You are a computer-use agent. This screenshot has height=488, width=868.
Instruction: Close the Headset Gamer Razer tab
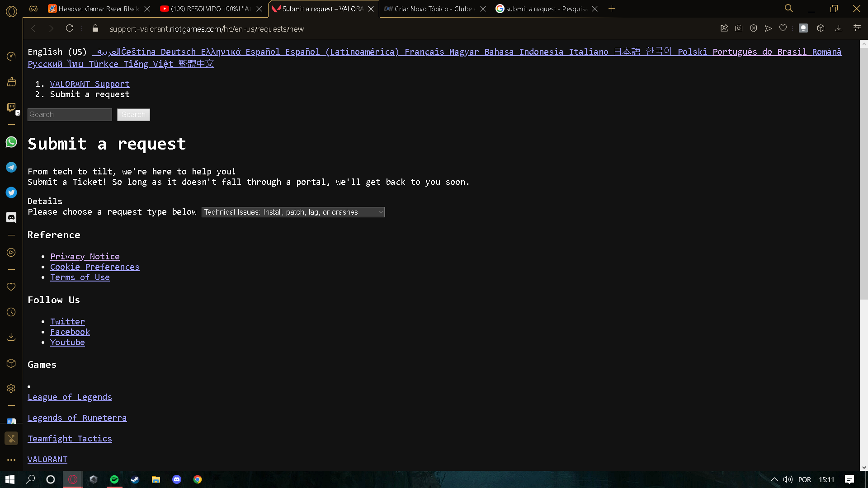(147, 9)
